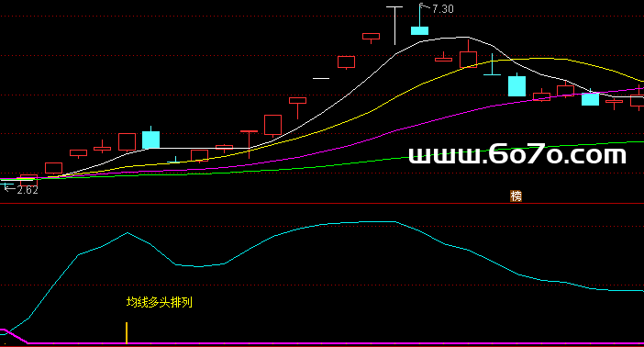644x347 pixels.
Task: Click the 7.30 high price label
Action: tap(443, 9)
